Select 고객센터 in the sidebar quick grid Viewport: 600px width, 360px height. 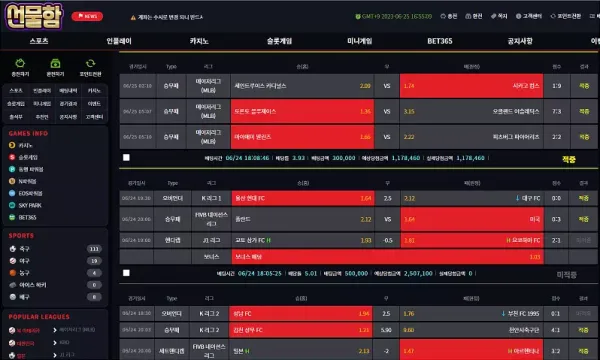[x=94, y=117]
